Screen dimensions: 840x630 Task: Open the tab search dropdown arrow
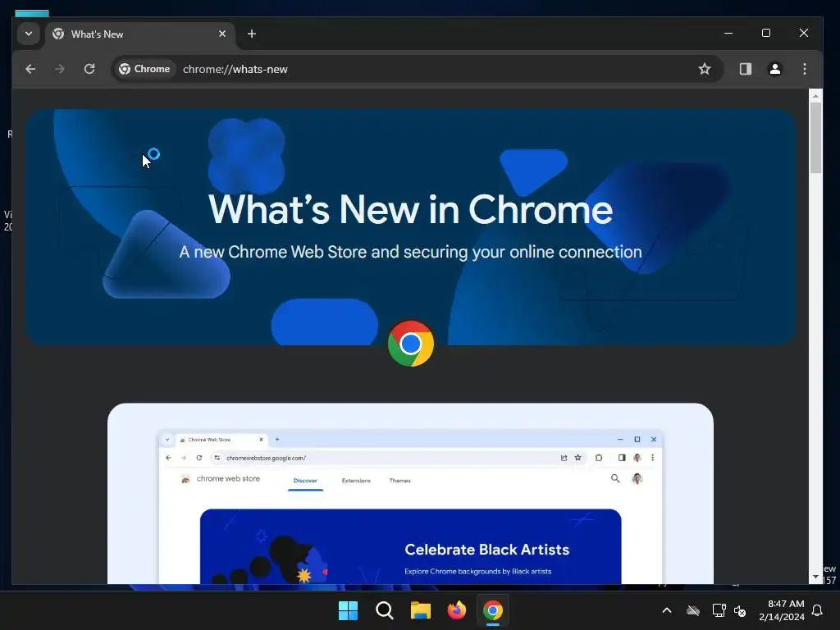[x=29, y=34]
